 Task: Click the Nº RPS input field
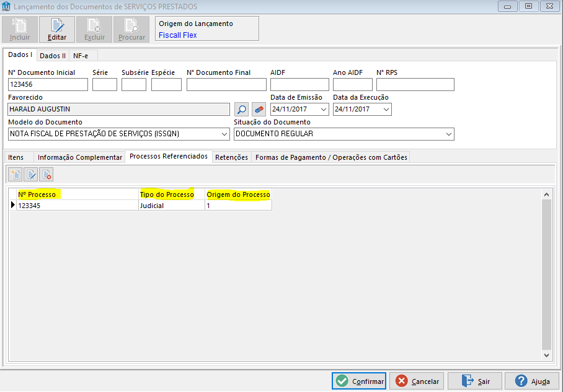coord(415,85)
